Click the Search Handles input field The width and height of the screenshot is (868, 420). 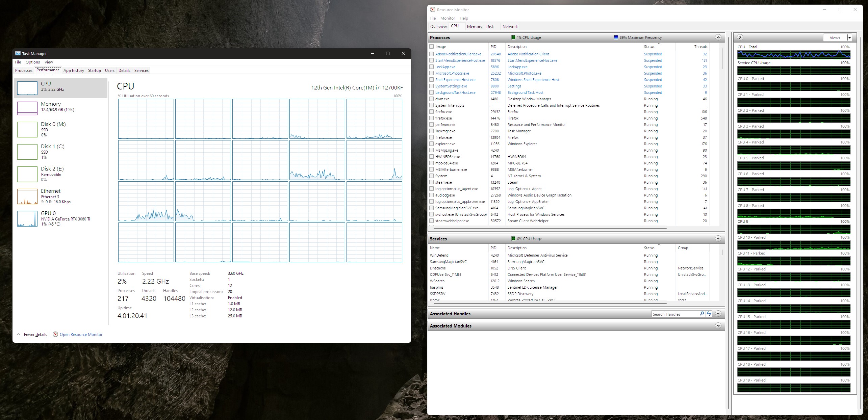click(x=675, y=314)
